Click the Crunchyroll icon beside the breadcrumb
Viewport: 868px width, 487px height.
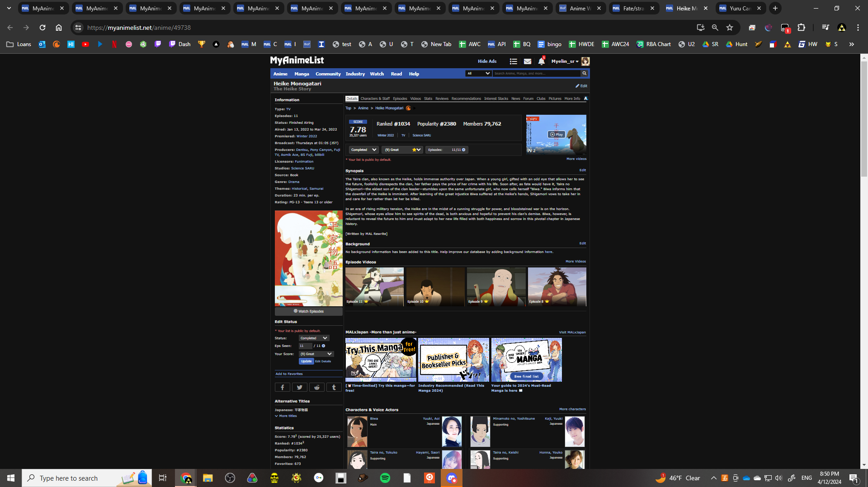[408, 108]
